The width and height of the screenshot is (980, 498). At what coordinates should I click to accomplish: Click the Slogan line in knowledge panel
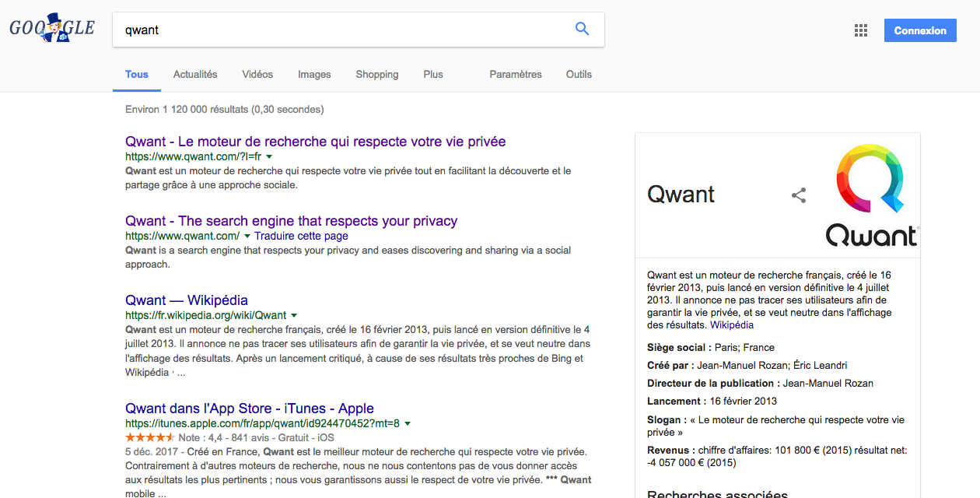click(x=776, y=426)
